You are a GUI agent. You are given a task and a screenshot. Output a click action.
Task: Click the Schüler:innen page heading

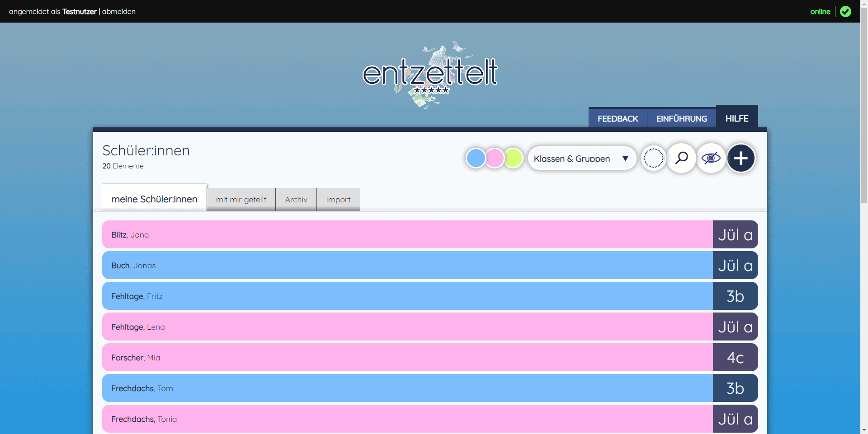coord(146,150)
